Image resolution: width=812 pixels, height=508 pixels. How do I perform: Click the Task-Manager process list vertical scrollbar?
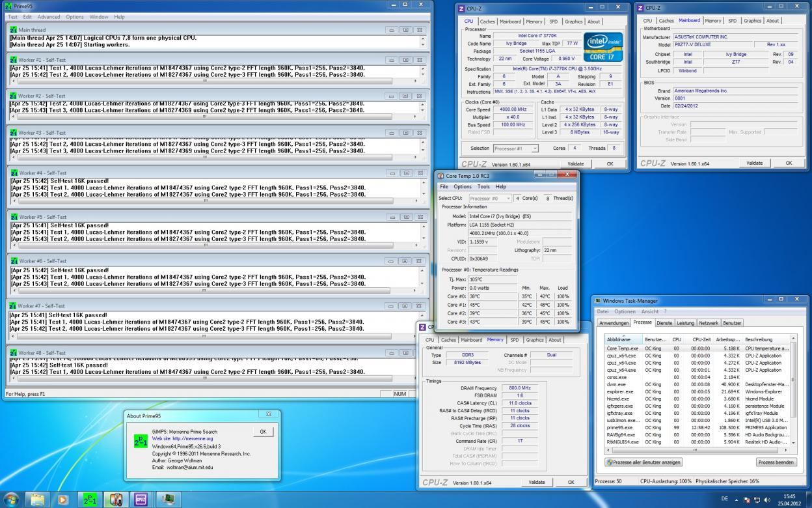click(x=792, y=391)
